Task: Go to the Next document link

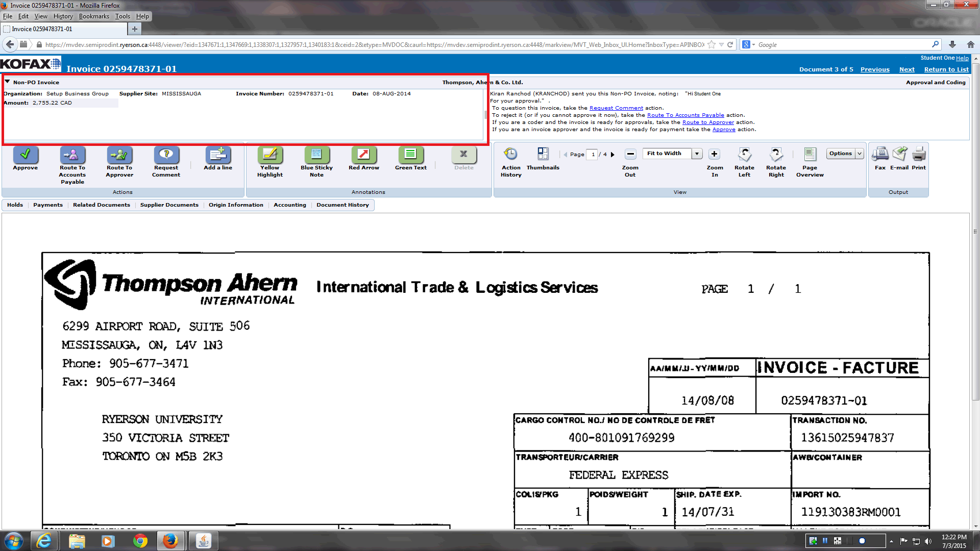Action: [x=906, y=69]
